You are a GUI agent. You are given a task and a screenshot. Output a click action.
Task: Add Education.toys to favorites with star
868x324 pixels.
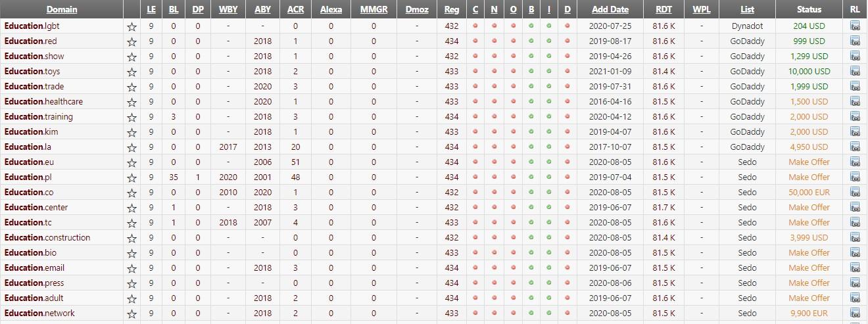click(x=132, y=72)
